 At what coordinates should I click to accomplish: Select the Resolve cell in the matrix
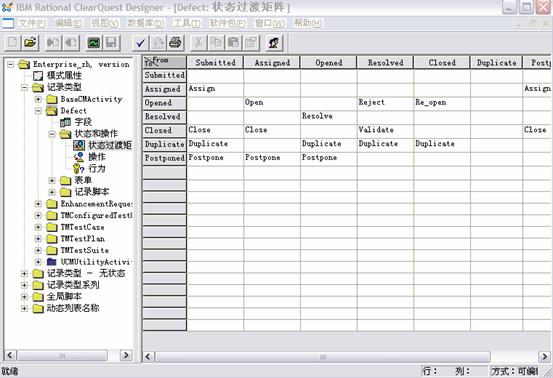(328, 116)
